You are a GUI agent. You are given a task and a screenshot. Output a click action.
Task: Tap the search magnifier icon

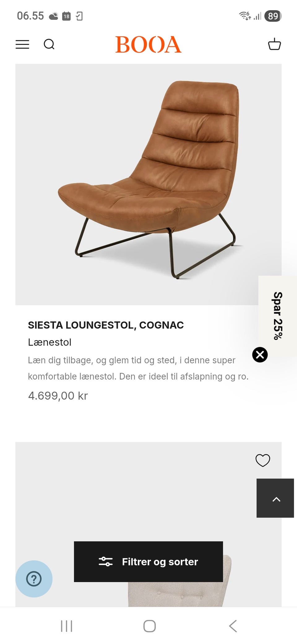point(49,44)
